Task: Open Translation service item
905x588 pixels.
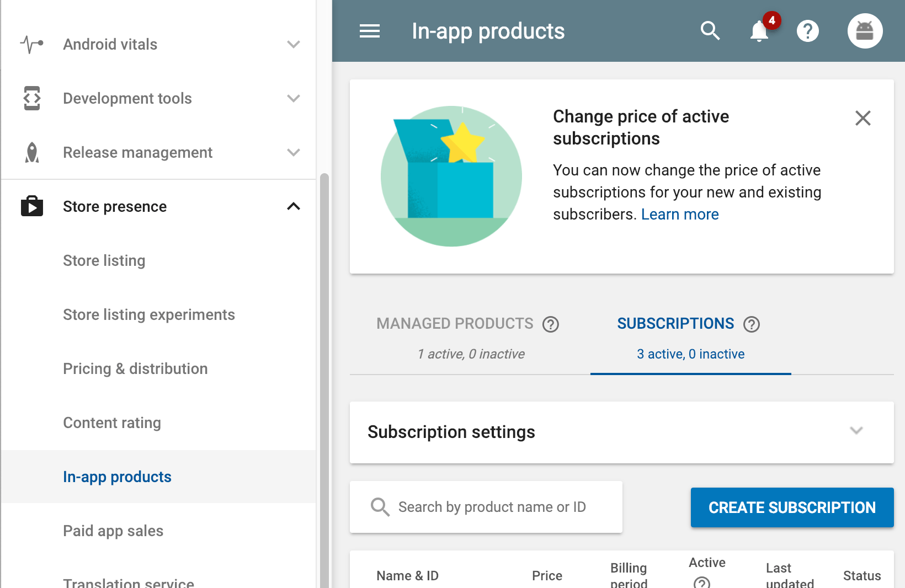Action: [129, 582]
